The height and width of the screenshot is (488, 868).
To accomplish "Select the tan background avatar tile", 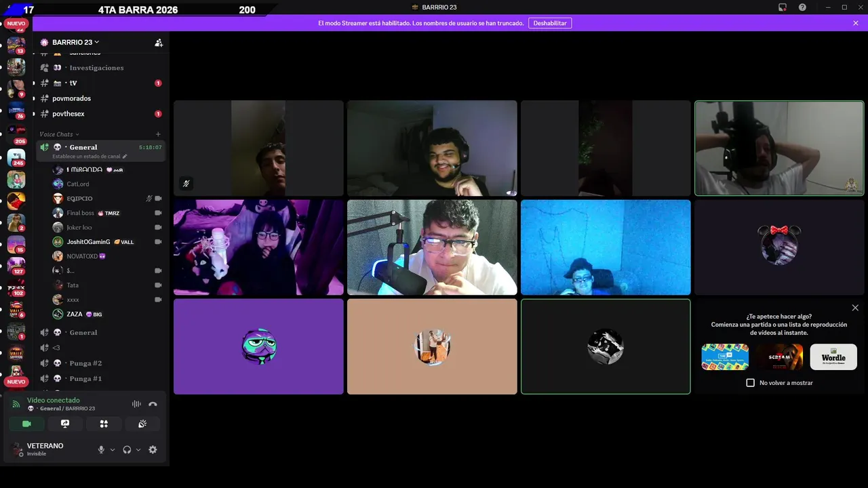I will coord(432,346).
